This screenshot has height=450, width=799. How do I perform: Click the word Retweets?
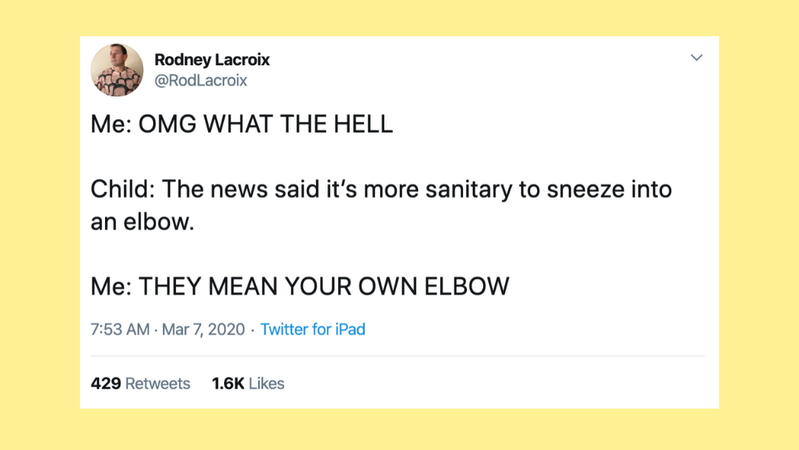point(158,383)
